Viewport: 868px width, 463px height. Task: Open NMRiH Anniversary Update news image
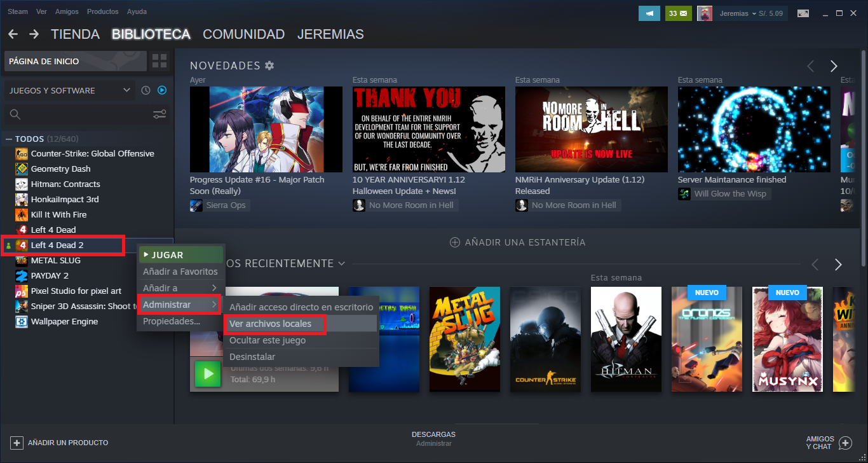coord(592,129)
